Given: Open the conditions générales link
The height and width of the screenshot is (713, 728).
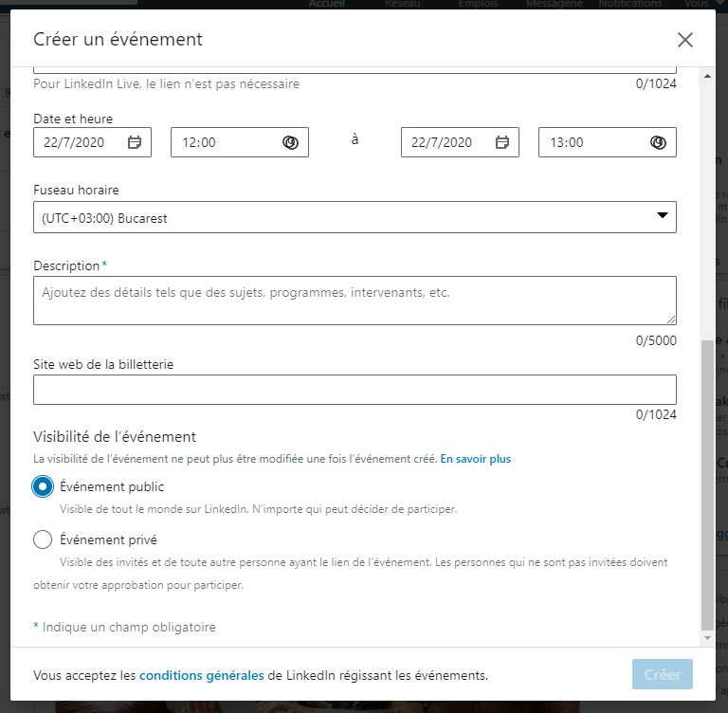Looking at the screenshot, I should coord(202,675).
